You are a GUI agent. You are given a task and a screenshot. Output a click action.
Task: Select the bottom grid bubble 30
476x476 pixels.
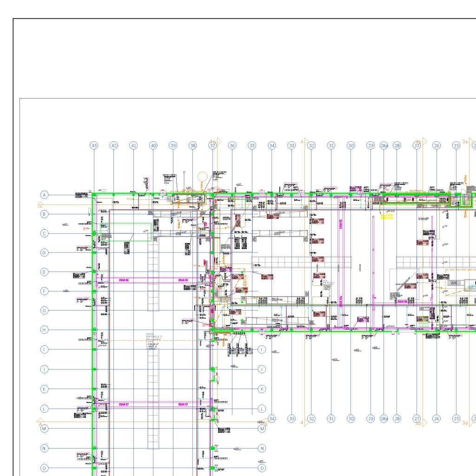click(351, 419)
